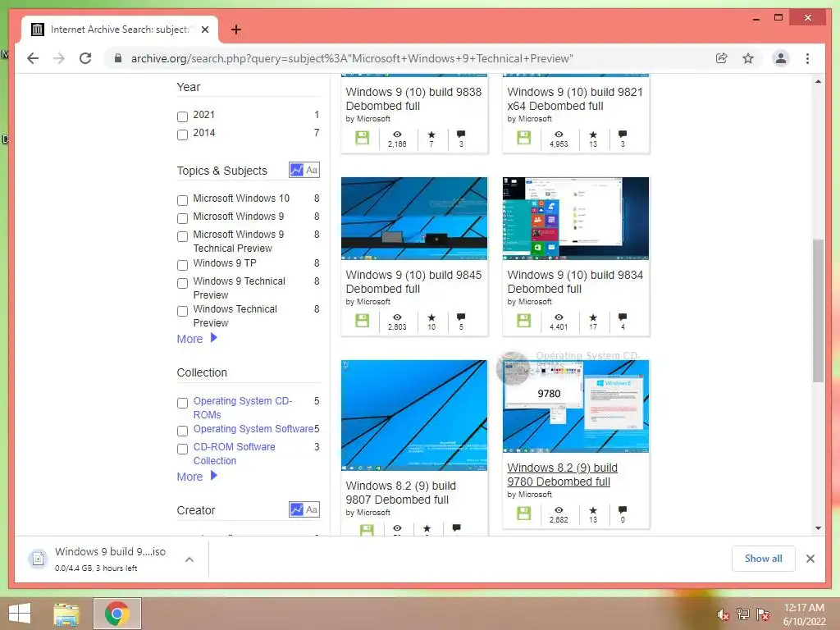Viewport: 840px width, 630px height.
Task: Open Windows 9 (10) build 9834 title
Action: [x=575, y=282]
